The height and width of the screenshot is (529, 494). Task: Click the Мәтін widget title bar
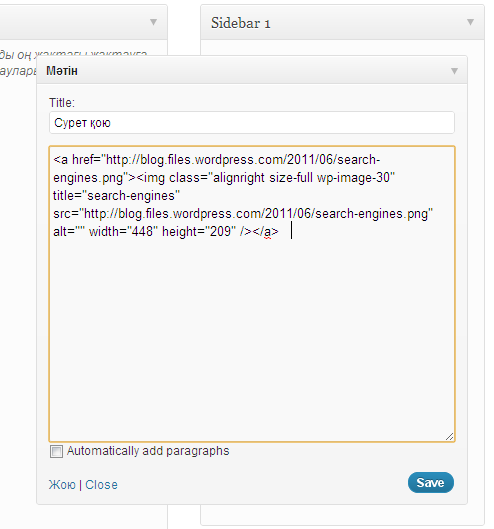pyautogui.click(x=252, y=70)
